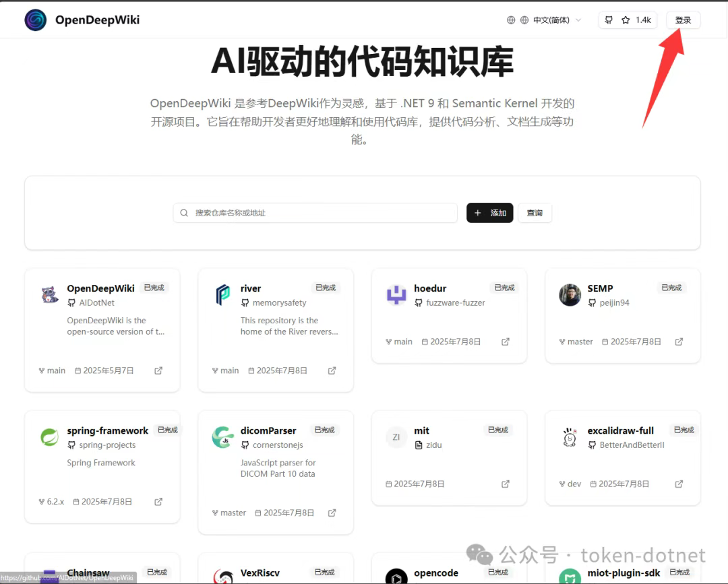Click the opencode black logo icon
The width and height of the screenshot is (728, 584).
tap(396, 576)
